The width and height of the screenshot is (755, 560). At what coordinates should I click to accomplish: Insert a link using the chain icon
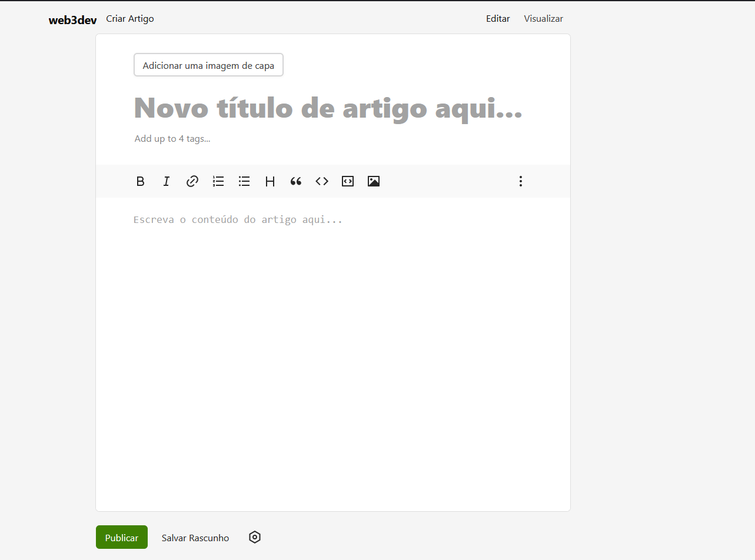pos(192,181)
